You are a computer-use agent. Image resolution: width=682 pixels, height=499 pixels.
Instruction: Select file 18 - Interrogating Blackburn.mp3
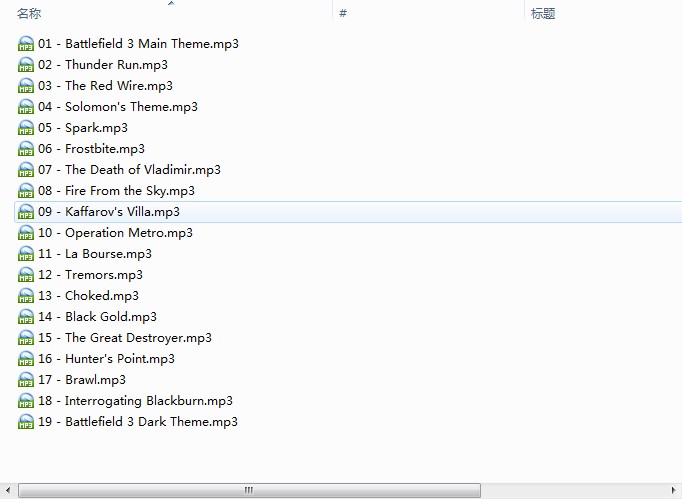135,401
